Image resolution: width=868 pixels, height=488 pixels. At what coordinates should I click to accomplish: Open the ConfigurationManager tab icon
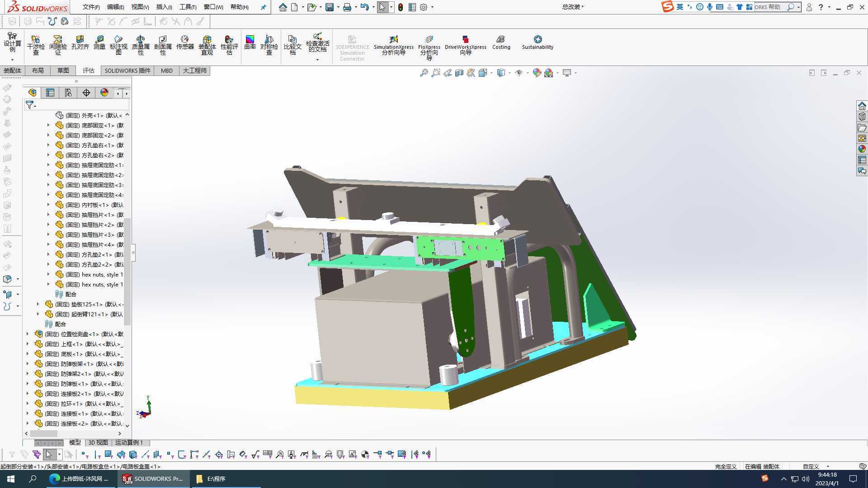pyautogui.click(x=68, y=93)
